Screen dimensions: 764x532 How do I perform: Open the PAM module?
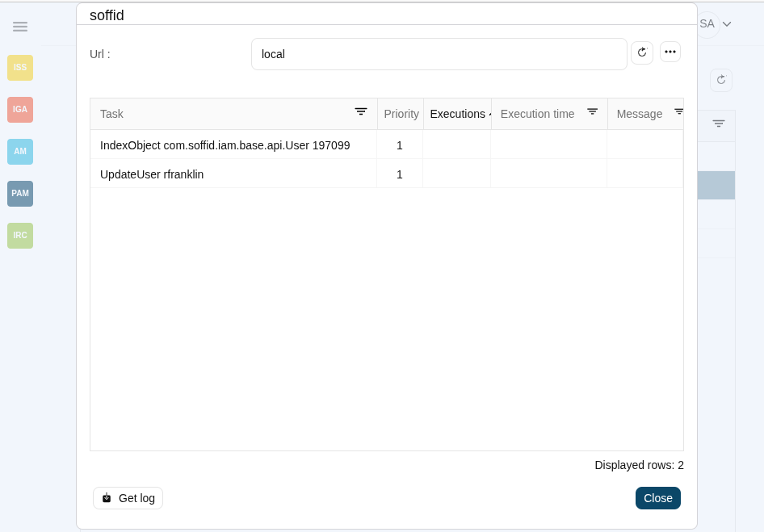point(20,194)
